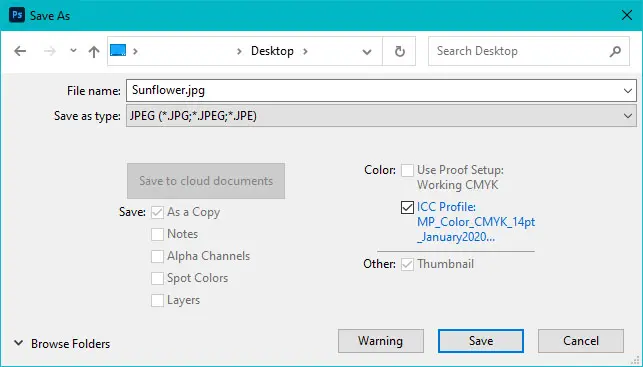The height and width of the screenshot is (367, 643).
Task: Close the Save As dialog
Action: coord(627,15)
